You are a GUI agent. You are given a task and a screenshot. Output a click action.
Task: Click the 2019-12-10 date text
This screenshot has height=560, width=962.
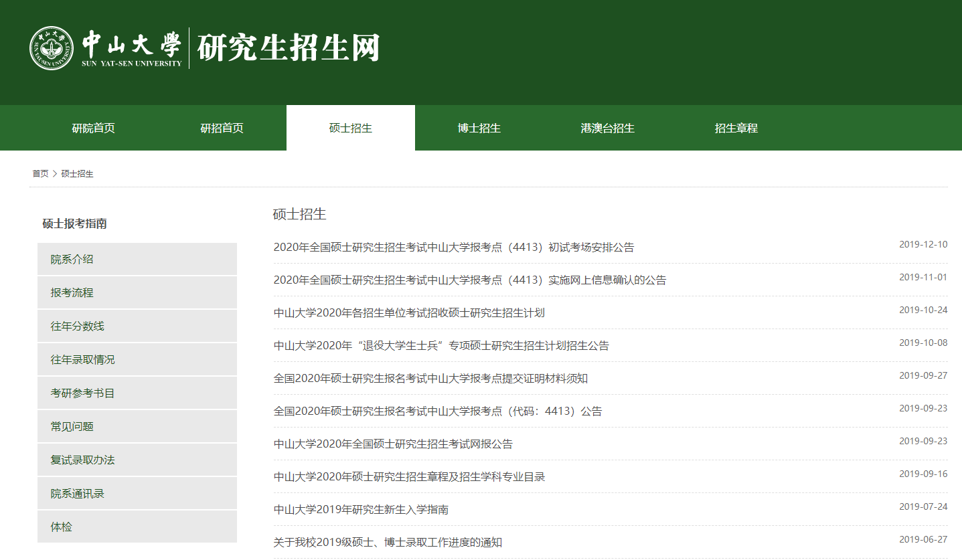coord(923,244)
